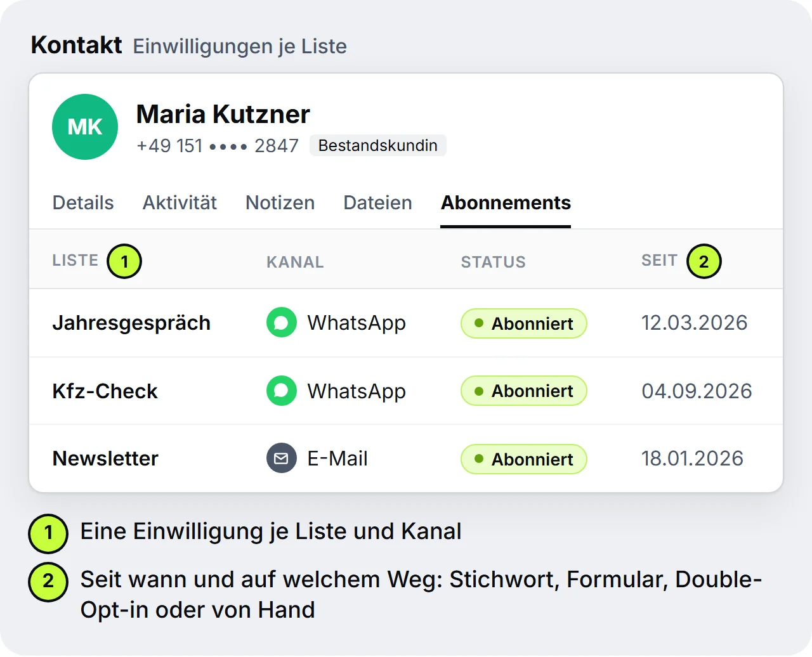812x657 pixels.
Task: Click the date 04.09.2026
Action: click(x=697, y=391)
